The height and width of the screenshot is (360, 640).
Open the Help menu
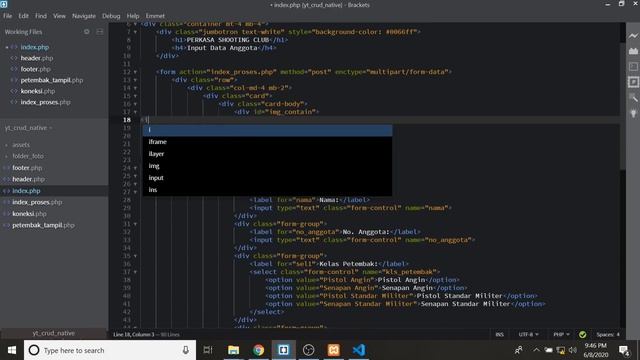[x=133, y=16]
